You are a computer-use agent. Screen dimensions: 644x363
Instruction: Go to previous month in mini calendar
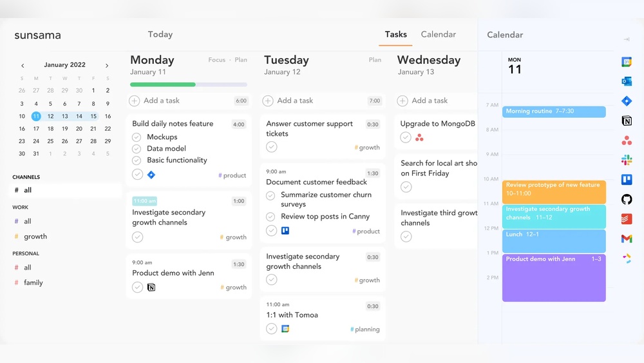coord(23,65)
